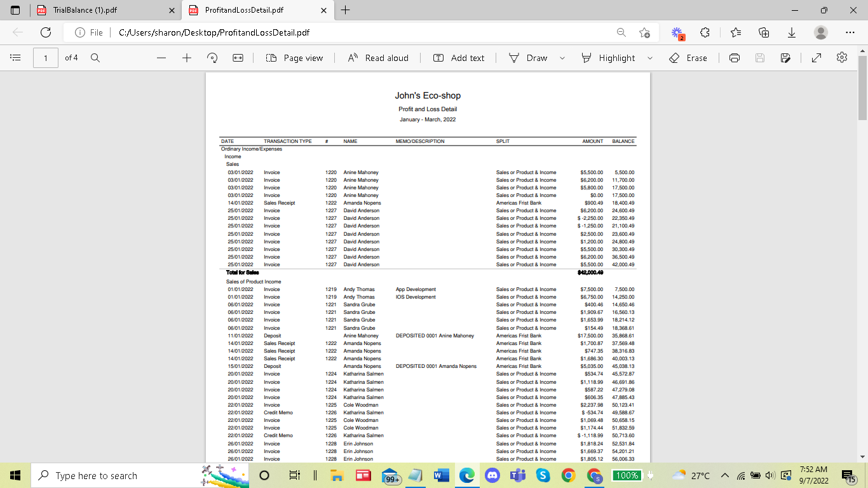This screenshot has height=488, width=868.
Task: Select the Draw tool
Action: (x=528, y=58)
